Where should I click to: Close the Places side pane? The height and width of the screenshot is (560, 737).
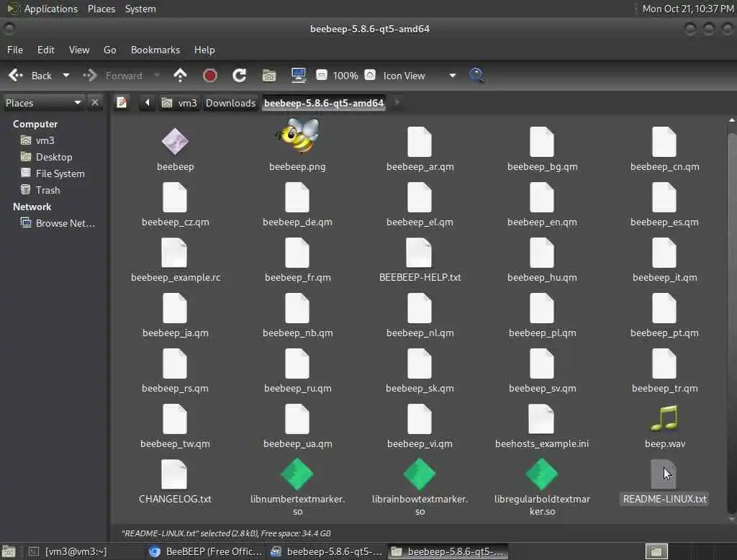tap(95, 102)
